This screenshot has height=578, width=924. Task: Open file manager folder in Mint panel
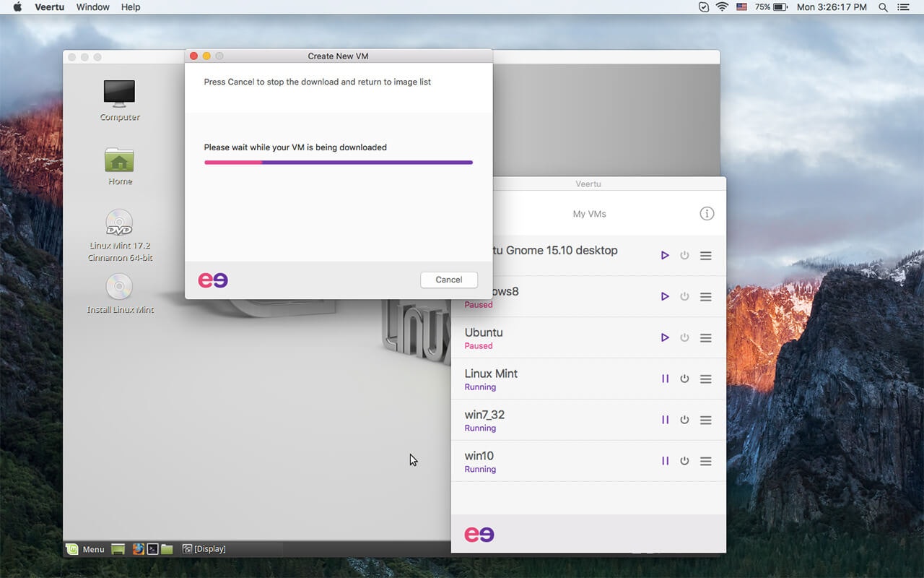167,549
